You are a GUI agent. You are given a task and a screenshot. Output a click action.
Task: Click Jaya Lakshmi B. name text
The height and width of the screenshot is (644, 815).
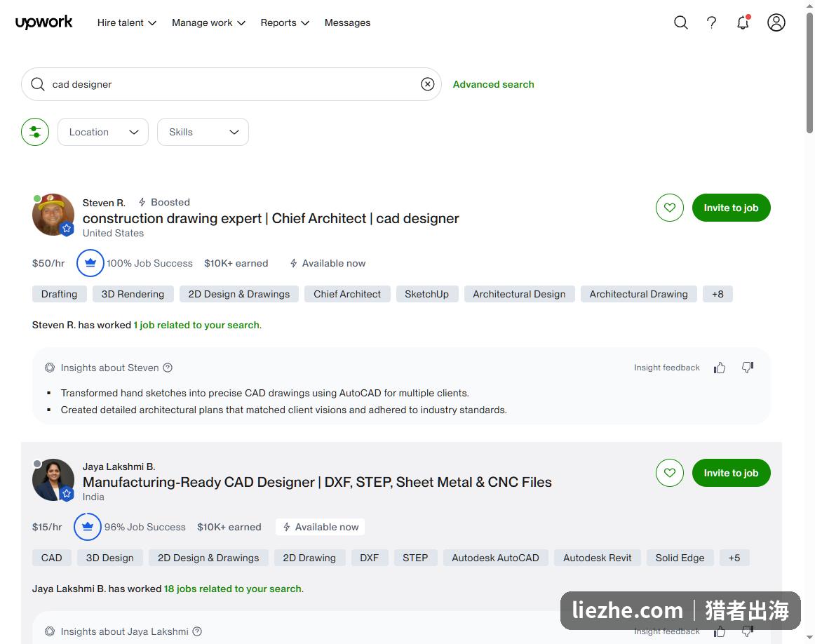119,467
